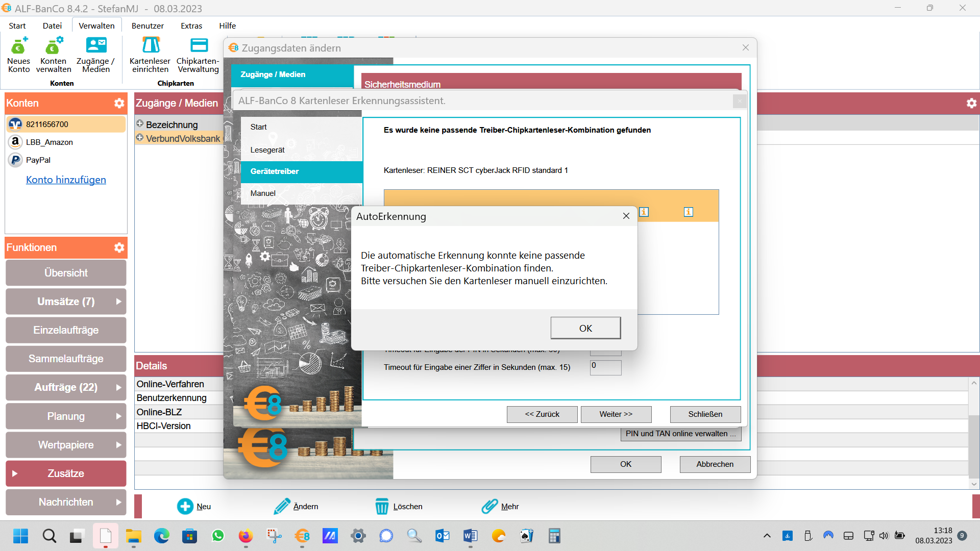
Task: Select Verwalten ribbon tab
Action: [x=96, y=26]
